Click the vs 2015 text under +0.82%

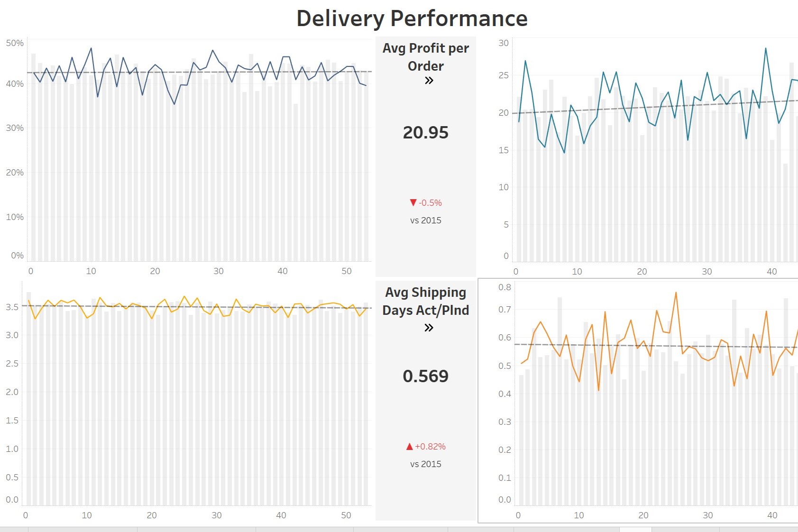point(426,464)
